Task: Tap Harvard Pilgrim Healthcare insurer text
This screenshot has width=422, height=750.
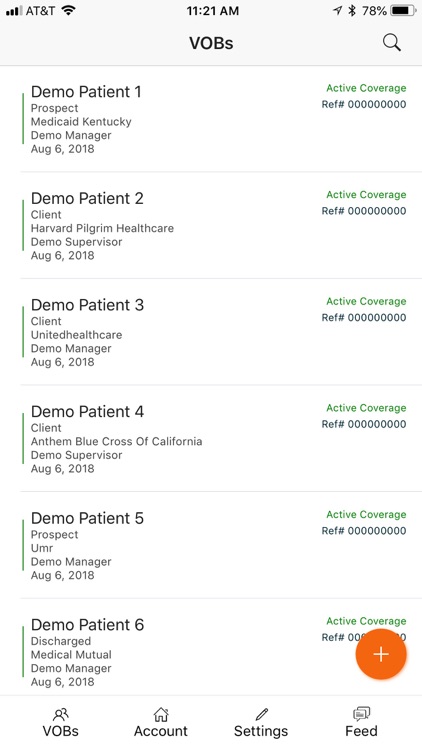Action: tap(102, 228)
